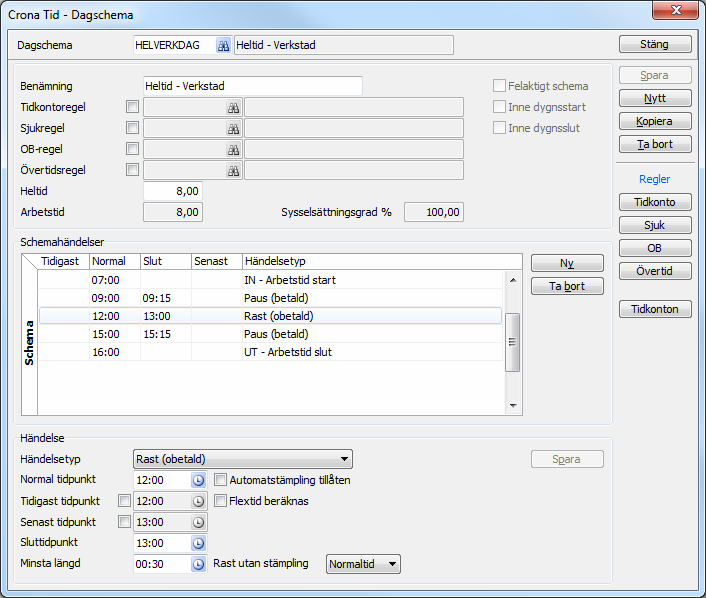Enable the OB-regel checkbox
Screen dimensions: 706x598
[x=132, y=149]
